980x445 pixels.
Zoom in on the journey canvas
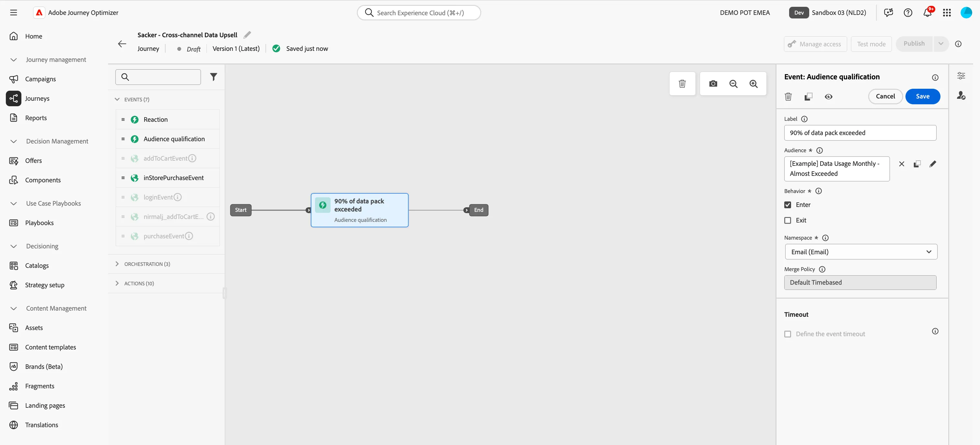click(754, 84)
